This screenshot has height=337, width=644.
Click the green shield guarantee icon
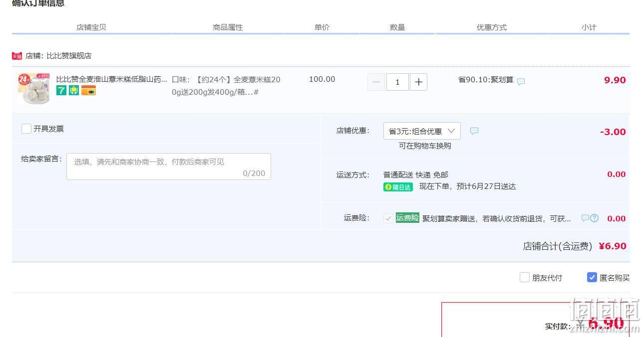click(x=74, y=90)
